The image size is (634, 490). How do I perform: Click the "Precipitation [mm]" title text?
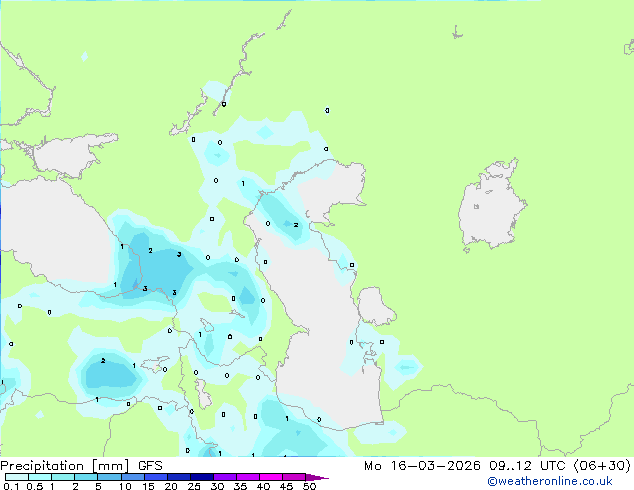[x=64, y=466]
